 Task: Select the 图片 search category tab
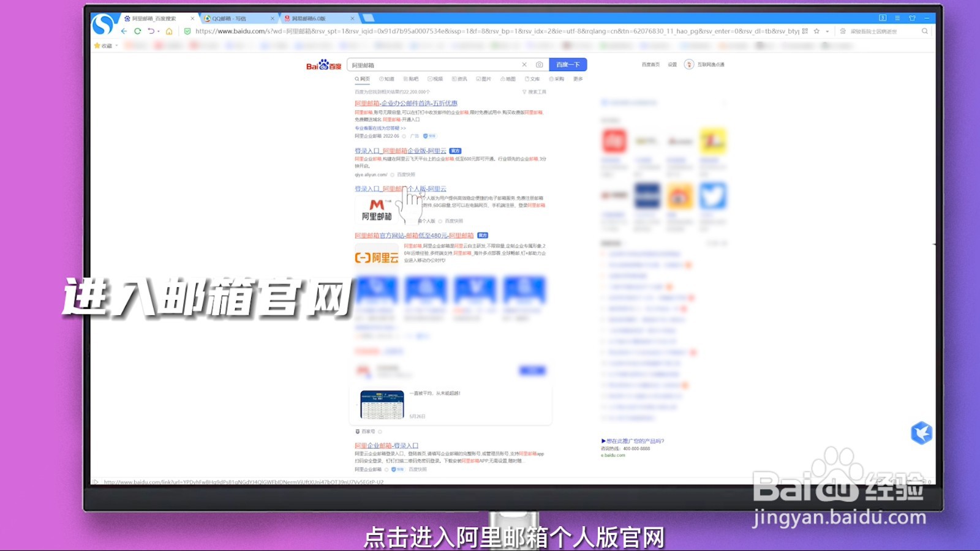(484, 79)
